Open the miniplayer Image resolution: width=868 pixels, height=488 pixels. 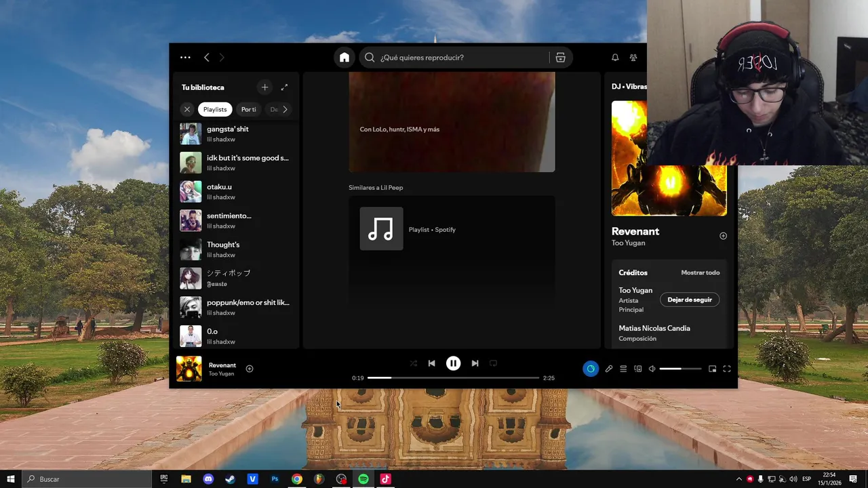click(x=712, y=369)
